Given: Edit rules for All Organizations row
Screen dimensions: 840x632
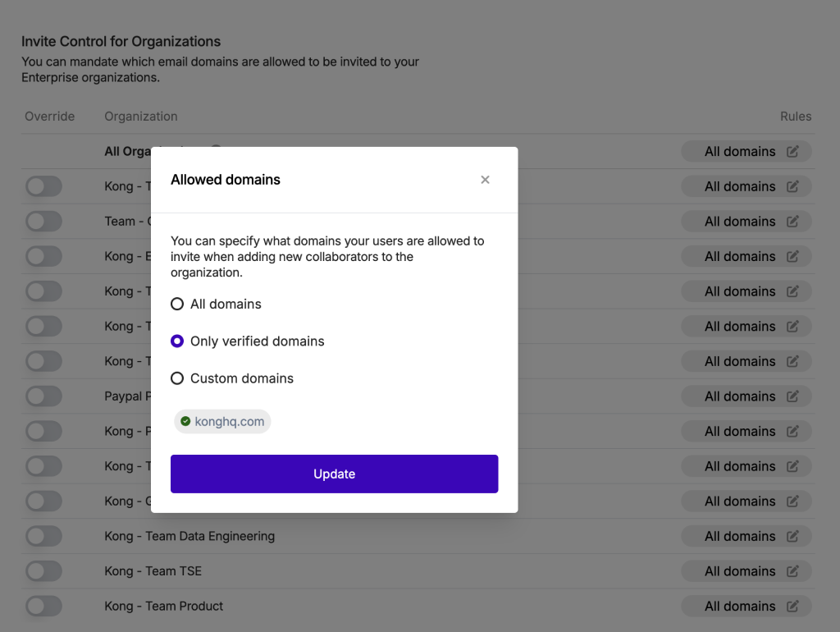Looking at the screenshot, I should (792, 152).
